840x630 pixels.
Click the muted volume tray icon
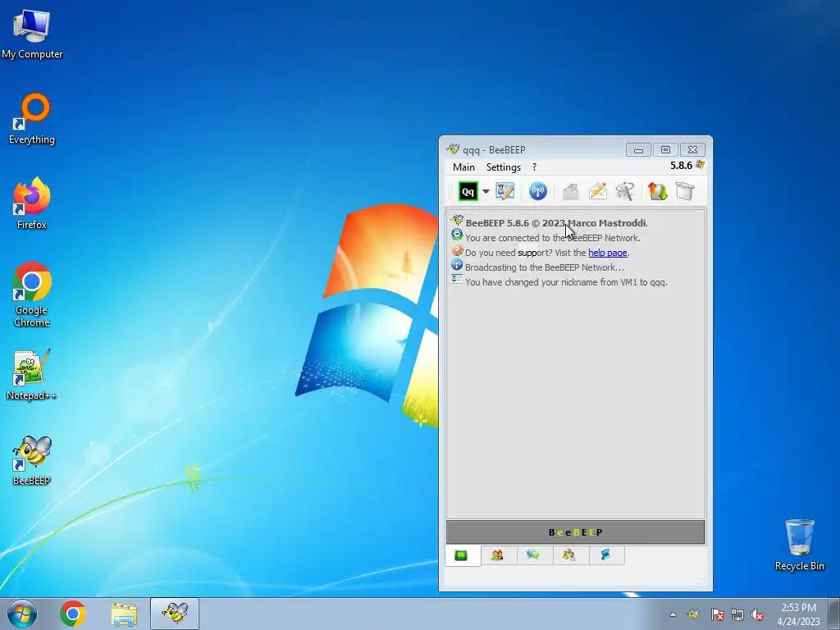tap(757, 614)
